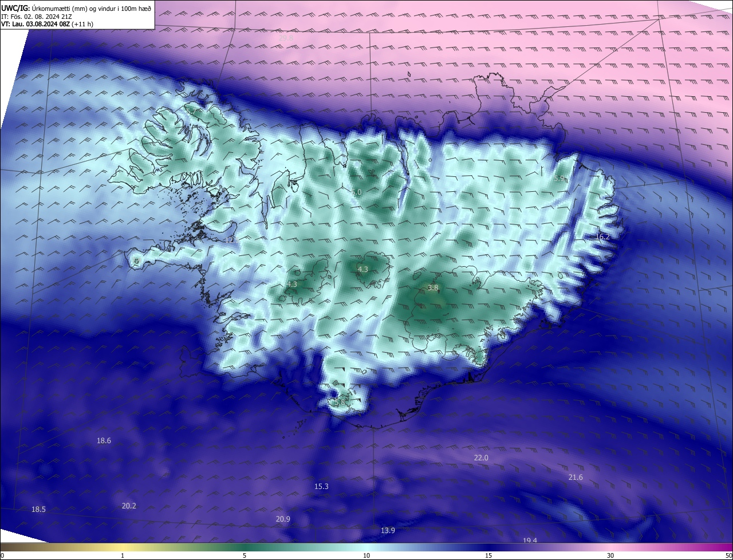Click the 13.9 value on the map
Screen dimensions: 733x560
(x=388, y=530)
